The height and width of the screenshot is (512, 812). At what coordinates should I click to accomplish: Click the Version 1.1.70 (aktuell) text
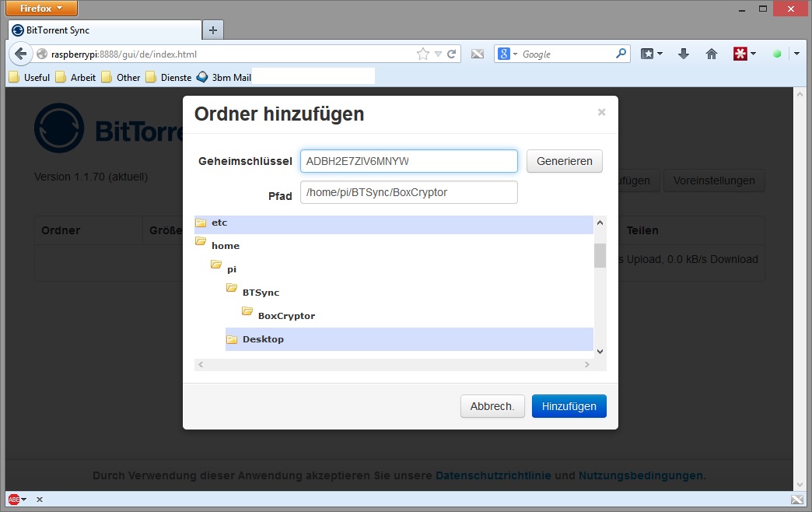coord(91,177)
